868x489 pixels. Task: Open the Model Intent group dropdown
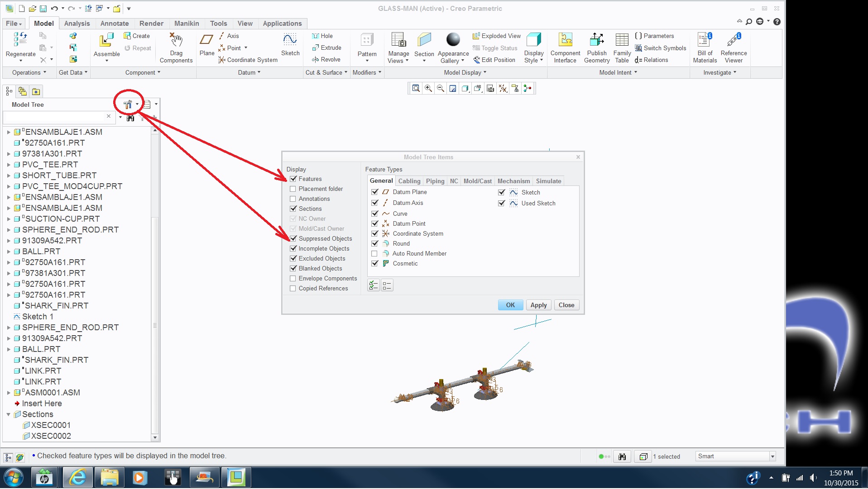[x=618, y=72]
